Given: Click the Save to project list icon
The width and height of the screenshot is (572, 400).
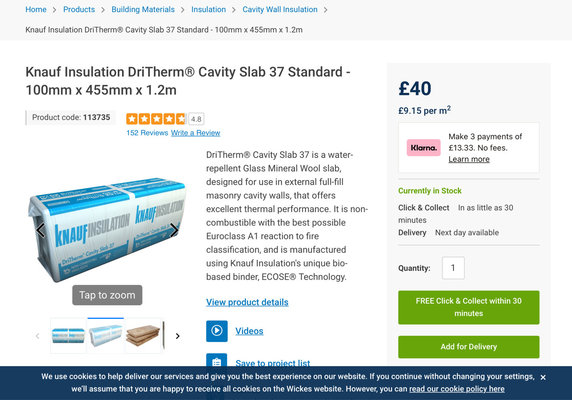Looking at the screenshot, I should click(217, 361).
